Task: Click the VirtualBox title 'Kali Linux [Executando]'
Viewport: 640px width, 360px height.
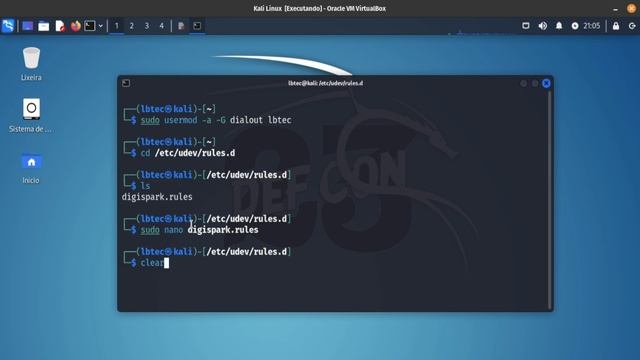Action: [289, 9]
